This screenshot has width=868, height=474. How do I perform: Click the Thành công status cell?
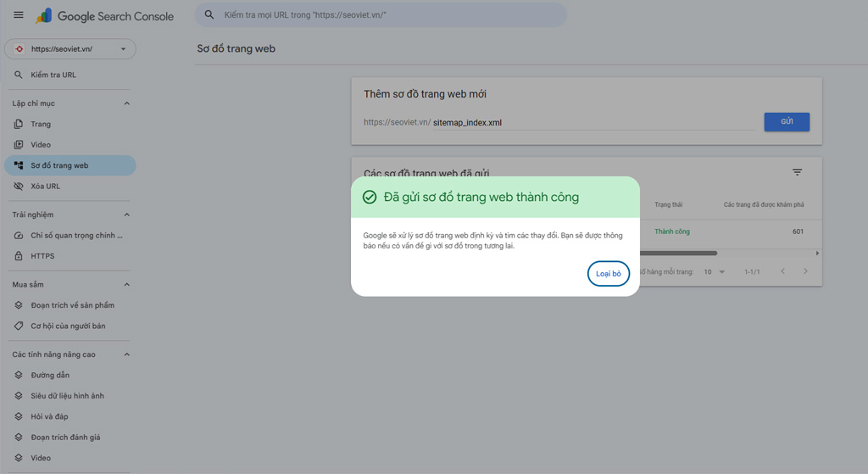click(672, 231)
